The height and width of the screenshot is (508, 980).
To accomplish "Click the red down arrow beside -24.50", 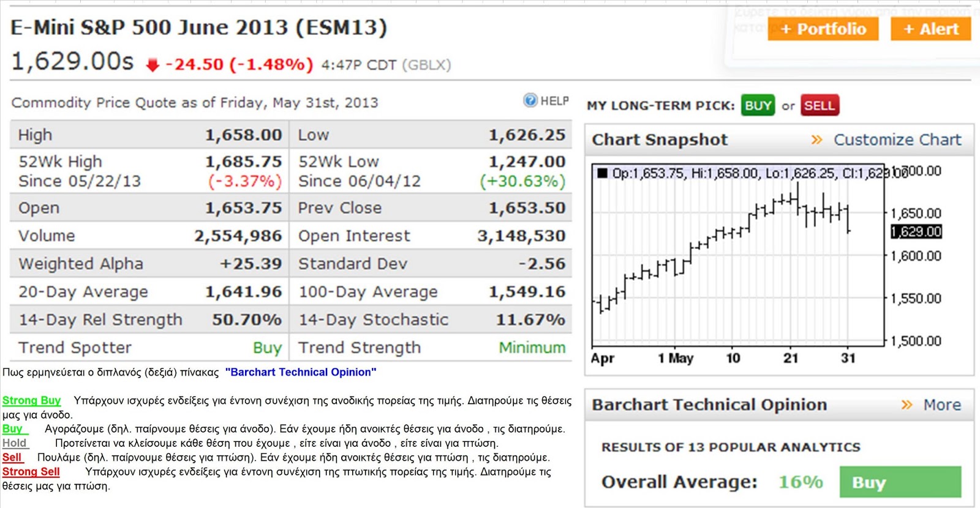I will (153, 65).
